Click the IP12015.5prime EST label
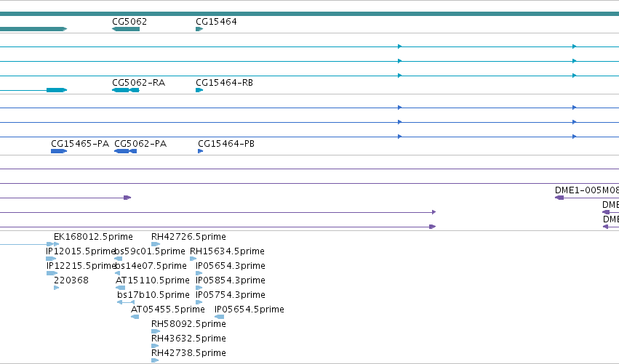The width and height of the screenshot is (619, 364). [x=81, y=251]
